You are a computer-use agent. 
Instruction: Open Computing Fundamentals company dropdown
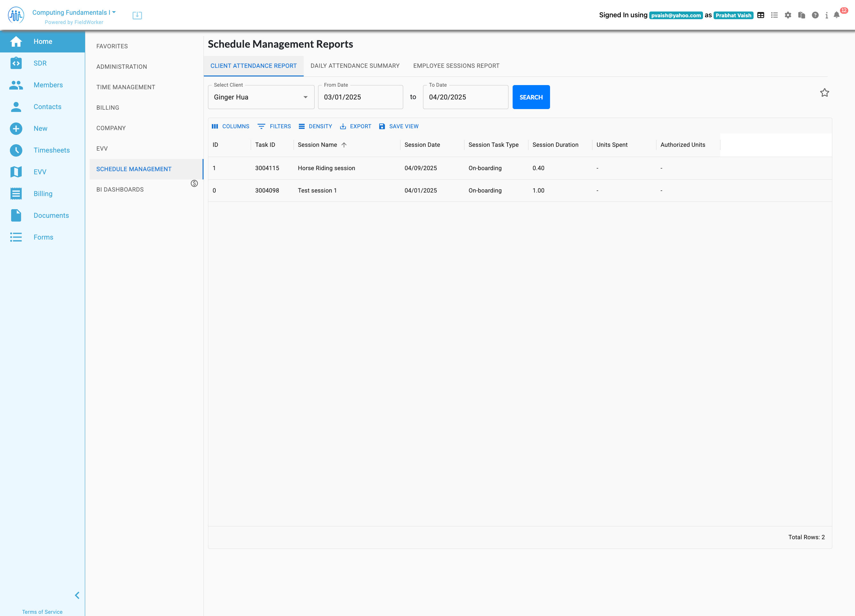click(74, 12)
